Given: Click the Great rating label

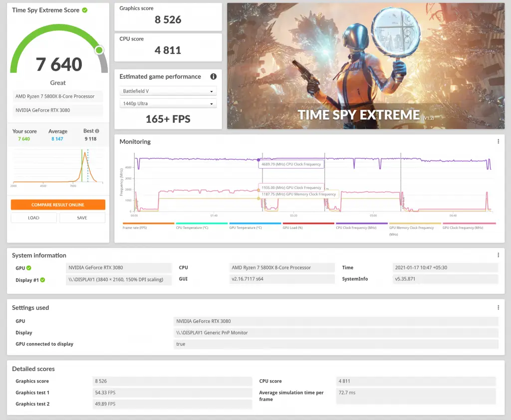Looking at the screenshot, I should pos(58,83).
